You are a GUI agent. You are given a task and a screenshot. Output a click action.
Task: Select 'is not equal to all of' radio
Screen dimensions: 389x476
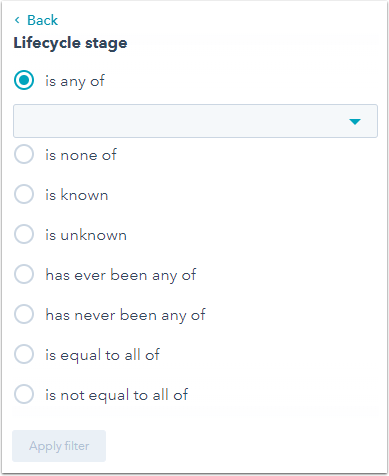[24, 394]
